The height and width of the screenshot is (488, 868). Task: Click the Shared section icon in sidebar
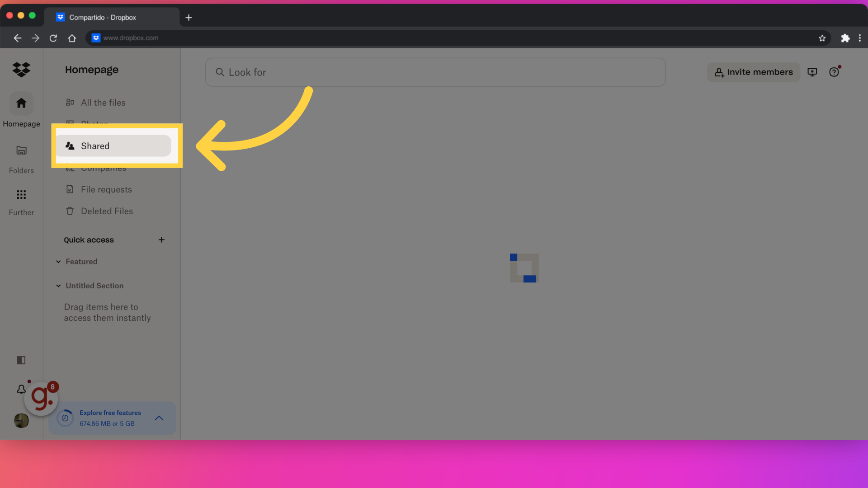coord(71,145)
